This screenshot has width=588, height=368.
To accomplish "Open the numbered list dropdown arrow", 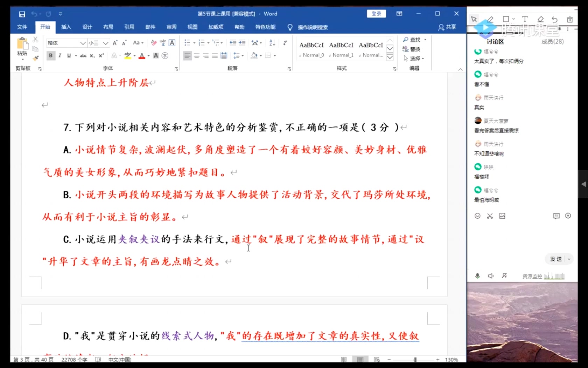I will [x=209, y=43].
